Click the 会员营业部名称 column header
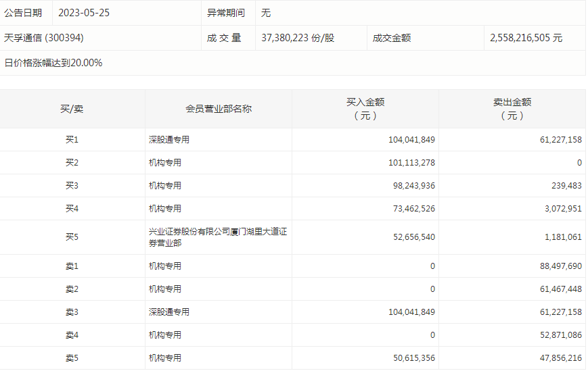Image resolution: width=588 pixels, height=371 pixels. (219, 109)
